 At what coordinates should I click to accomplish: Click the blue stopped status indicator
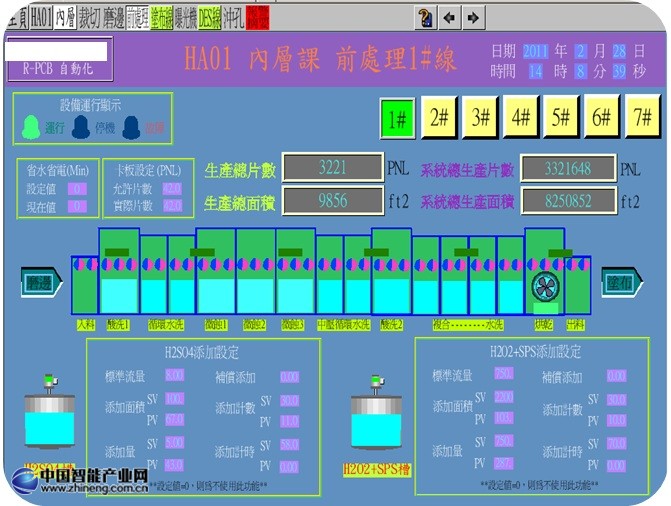coord(84,127)
